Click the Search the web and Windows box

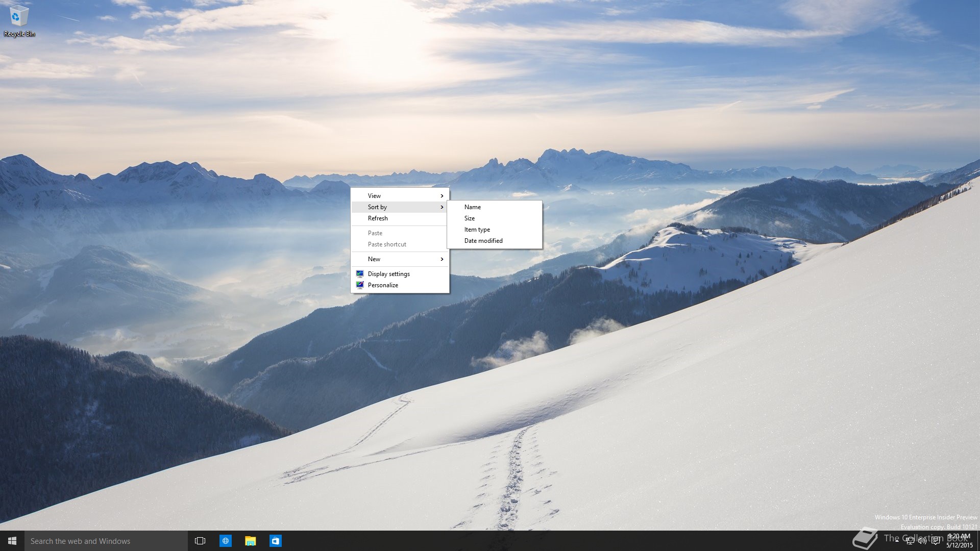tap(106, 541)
